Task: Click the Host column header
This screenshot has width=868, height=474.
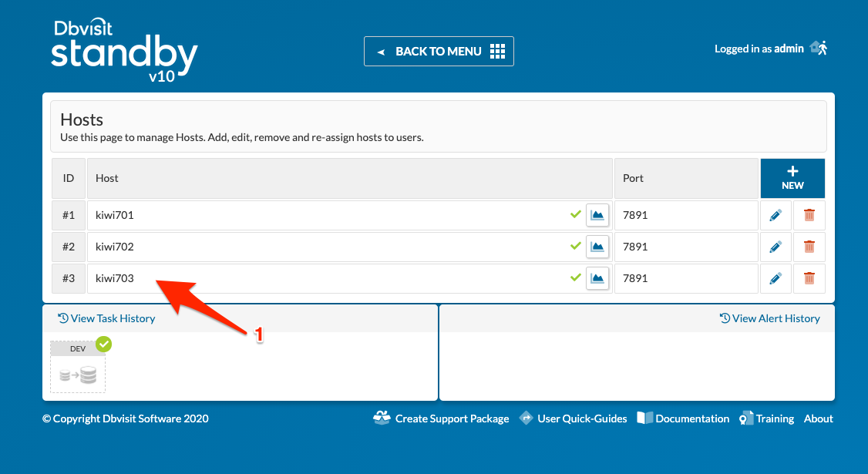Action: click(x=350, y=178)
